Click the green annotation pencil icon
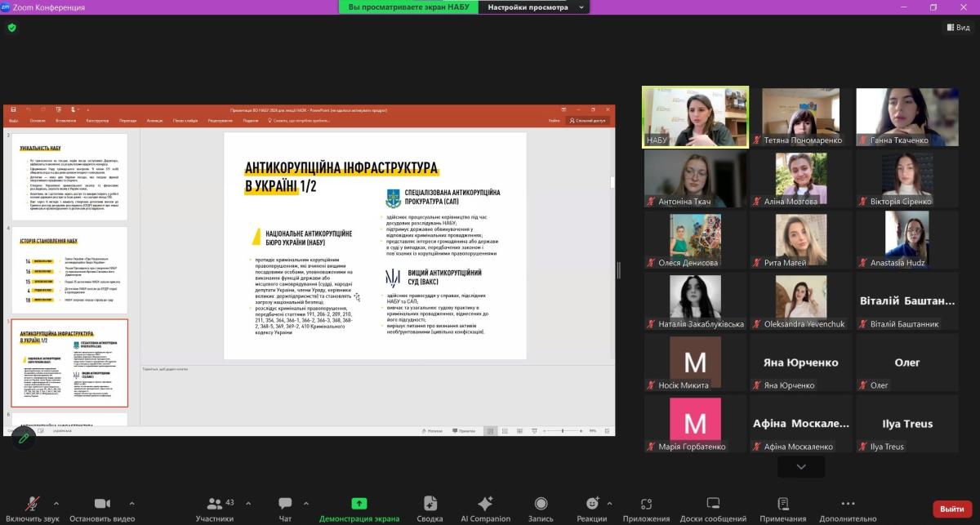The image size is (980, 525). tap(24, 438)
